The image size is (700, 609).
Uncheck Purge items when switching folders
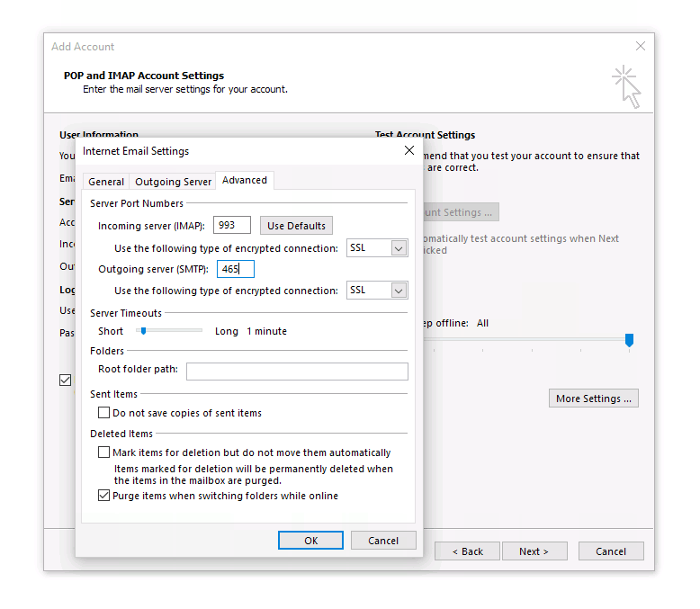click(104, 496)
